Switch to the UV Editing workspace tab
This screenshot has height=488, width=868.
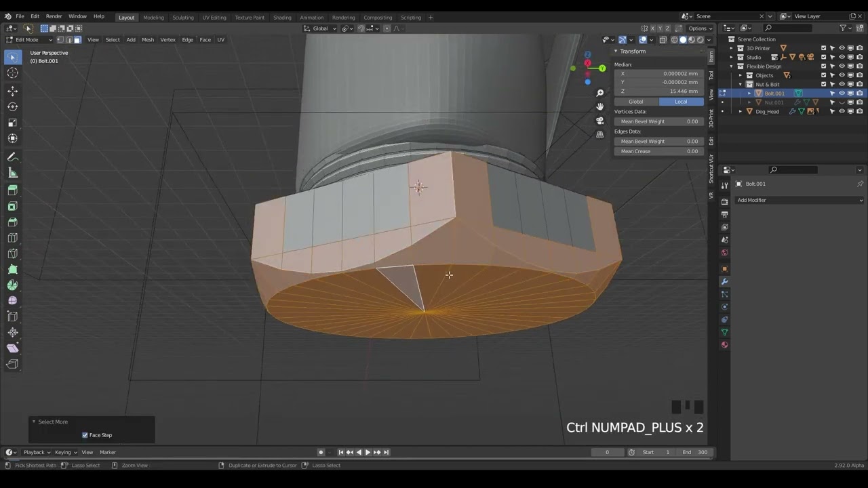tap(214, 18)
